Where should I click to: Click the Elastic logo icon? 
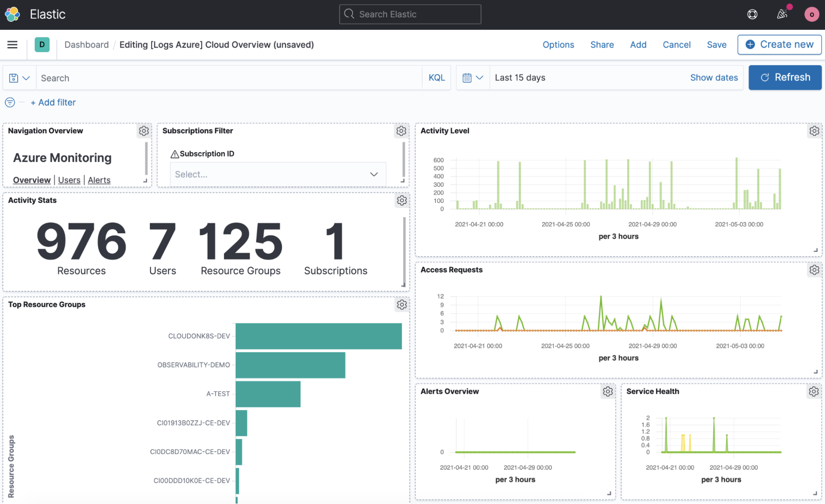coord(12,14)
